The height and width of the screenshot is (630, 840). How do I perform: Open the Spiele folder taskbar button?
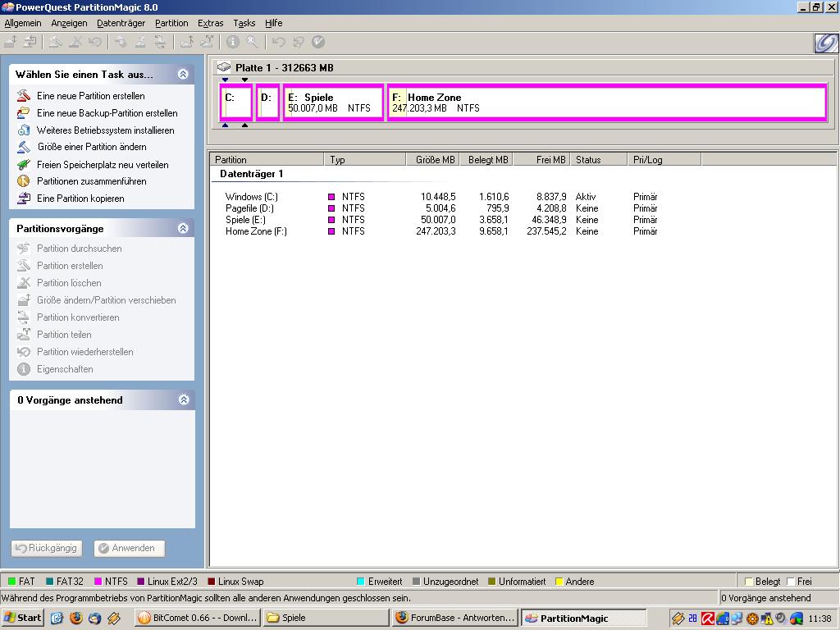coord(326,618)
